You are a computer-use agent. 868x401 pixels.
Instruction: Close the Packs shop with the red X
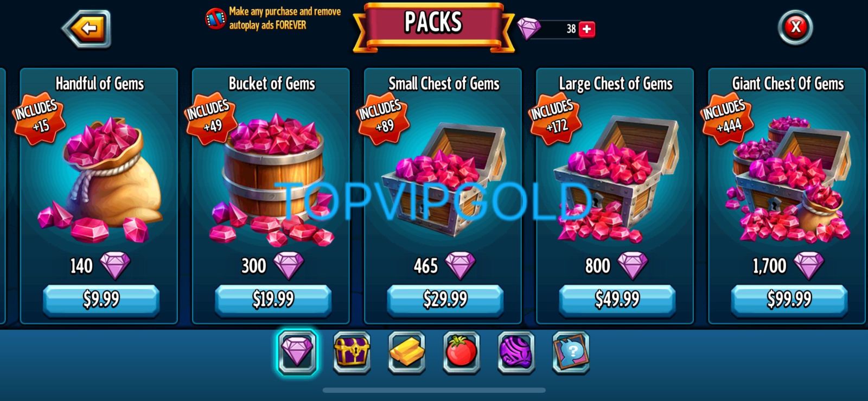click(x=795, y=27)
